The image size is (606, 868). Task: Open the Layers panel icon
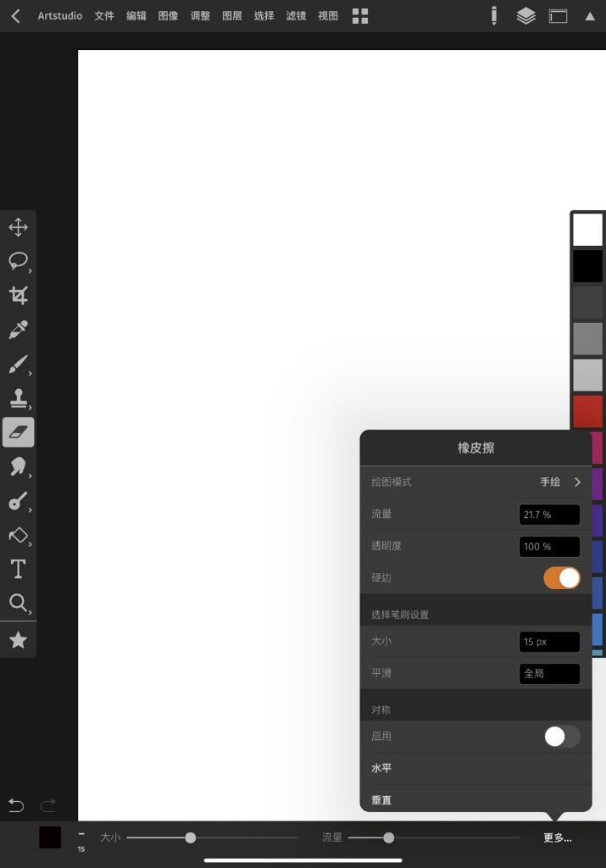click(525, 16)
